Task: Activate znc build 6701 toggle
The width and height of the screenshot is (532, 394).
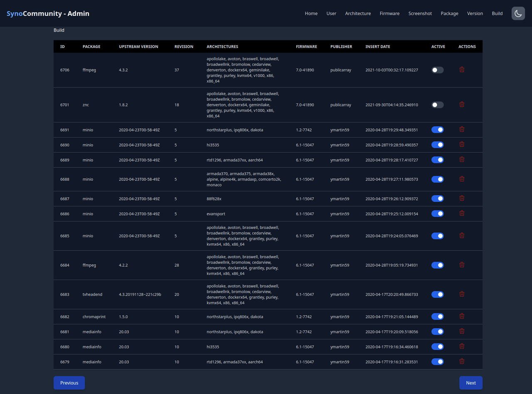Action: (437, 105)
